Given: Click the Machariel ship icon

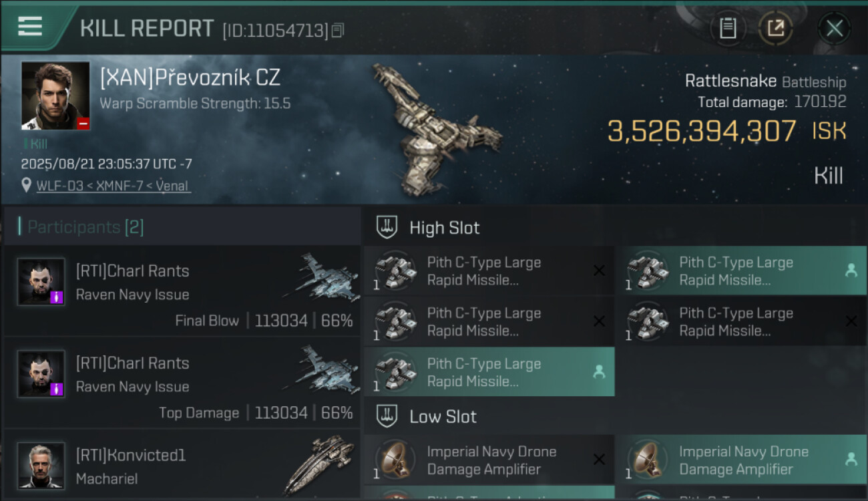Looking at the screenshot, I should coord(319,465).
